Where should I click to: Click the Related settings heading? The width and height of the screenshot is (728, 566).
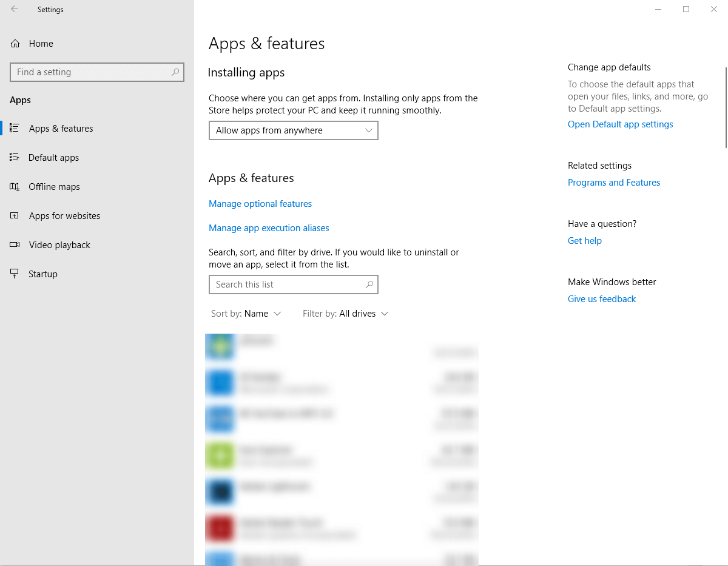click(x=599, y=166)
